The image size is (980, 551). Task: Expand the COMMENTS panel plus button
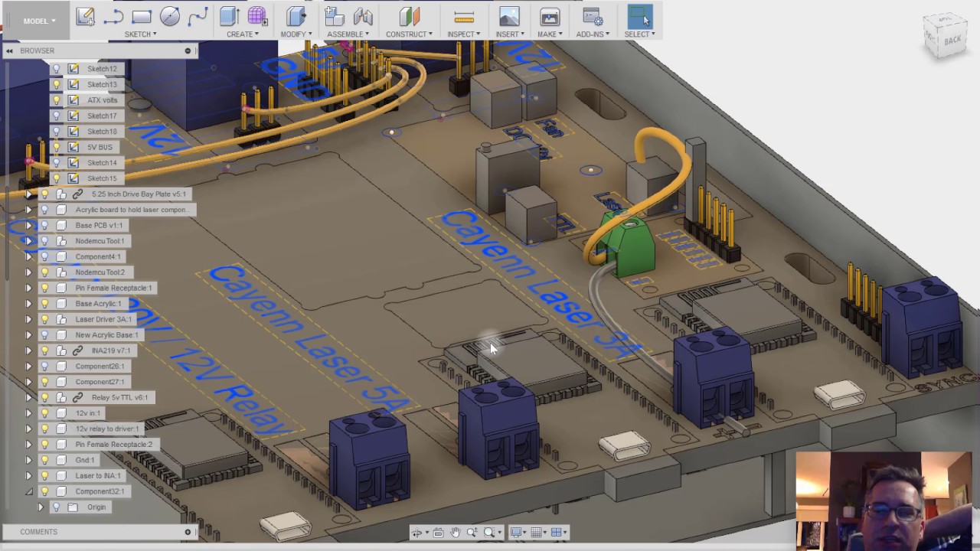(188, 532)
